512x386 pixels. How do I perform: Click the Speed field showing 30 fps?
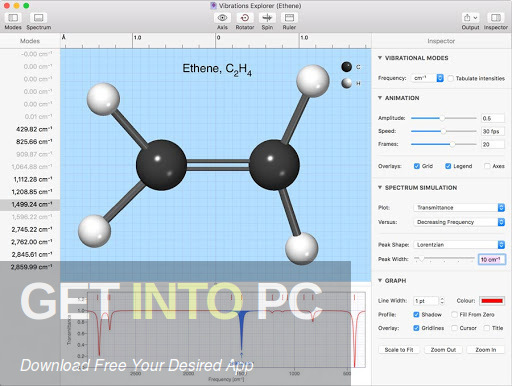click(x=493, y=131)
